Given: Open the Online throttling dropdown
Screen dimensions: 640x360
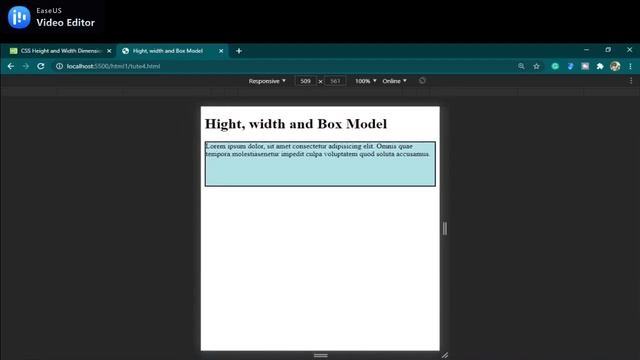Looking at the screenshot, I should (394, 81).
